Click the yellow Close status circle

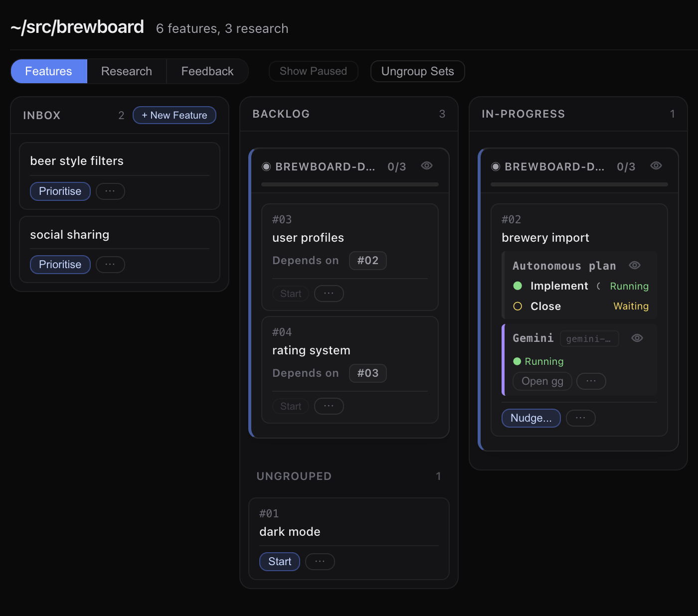coord(518,306)
